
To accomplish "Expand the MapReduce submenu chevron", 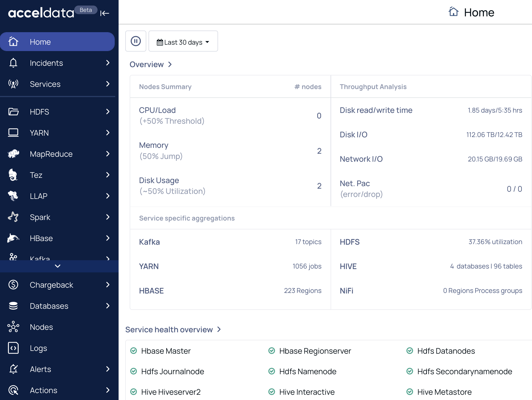I will click(108, 154).
